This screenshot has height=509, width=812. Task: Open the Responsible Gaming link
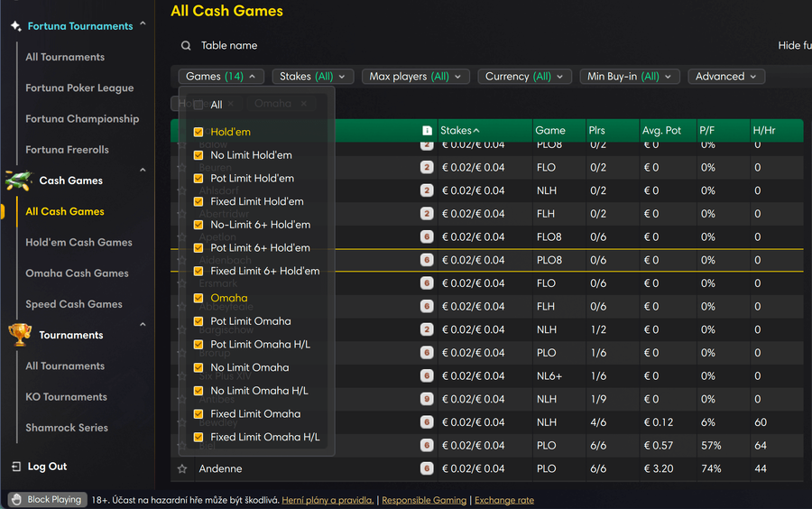[424, 500]
